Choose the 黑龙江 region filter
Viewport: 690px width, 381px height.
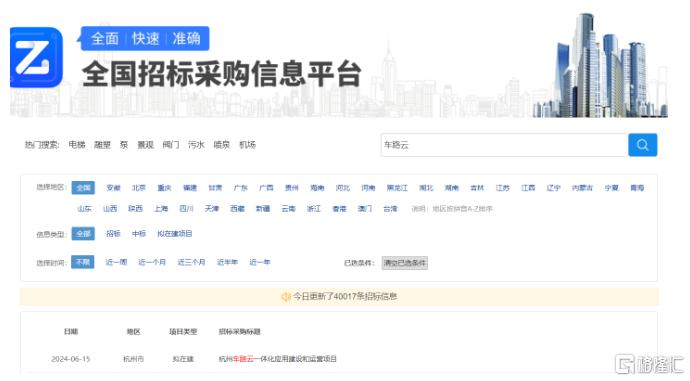pos(397,188)
